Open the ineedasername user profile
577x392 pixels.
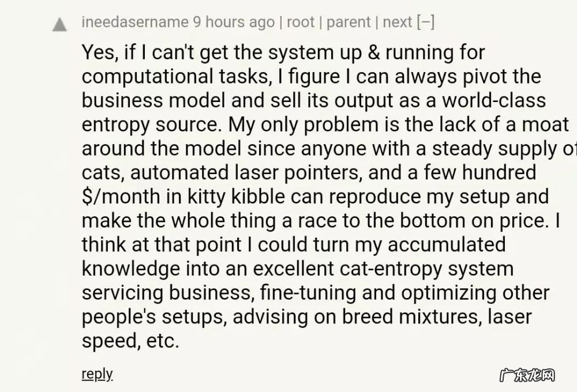click(x=135, y=22)
